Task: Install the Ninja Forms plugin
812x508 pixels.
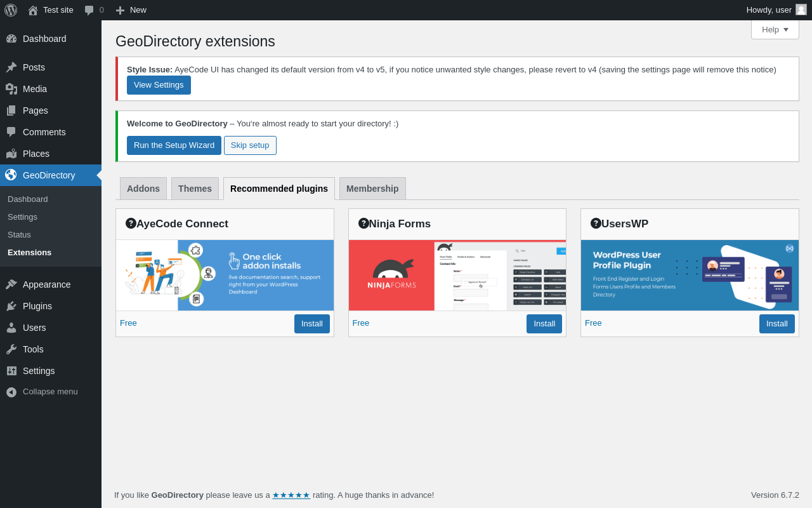Action: click(x=544, y=324)
